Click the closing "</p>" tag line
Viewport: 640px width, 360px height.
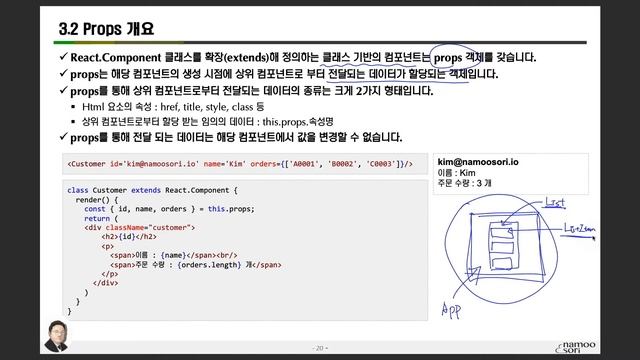click(x=109, y=274)
